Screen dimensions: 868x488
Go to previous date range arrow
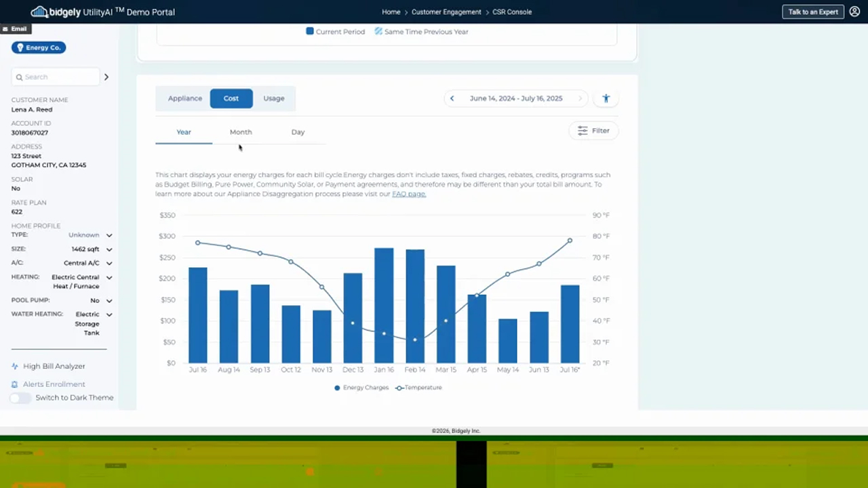(452, 98)
